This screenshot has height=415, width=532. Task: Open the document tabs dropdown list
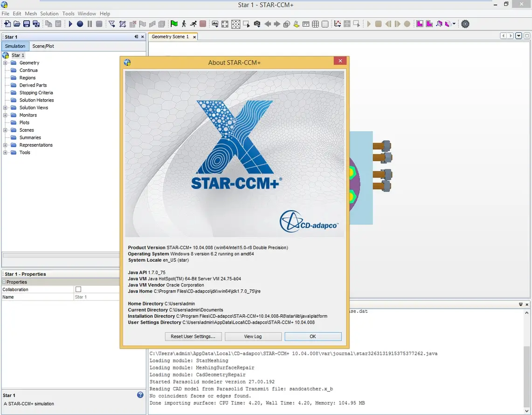click(x=518, y=35)
